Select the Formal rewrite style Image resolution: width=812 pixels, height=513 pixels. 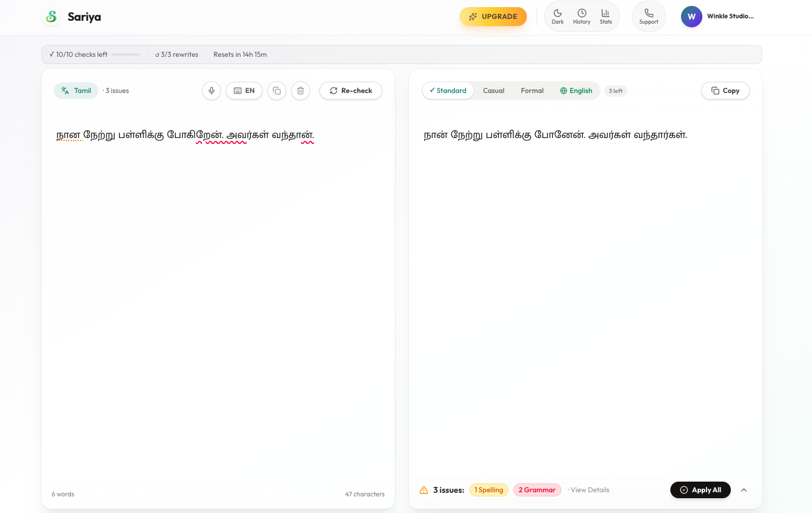pos(532,91)
